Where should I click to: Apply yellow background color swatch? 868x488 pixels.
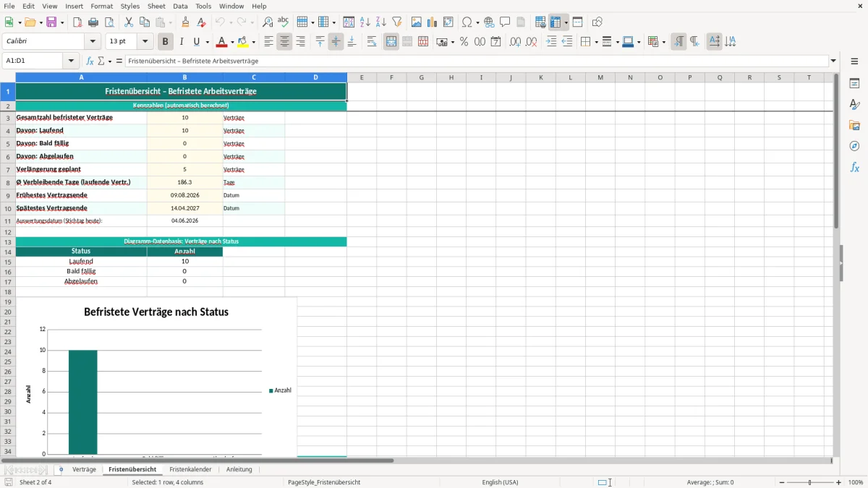tap(244, 42)
